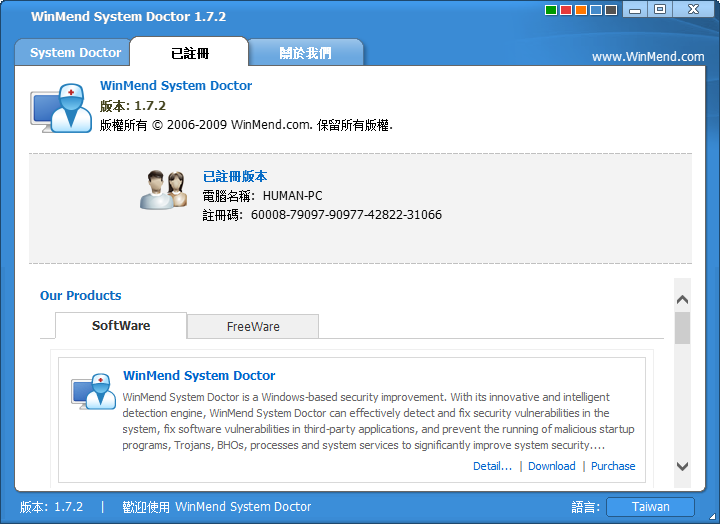
Task: Switch to the FreeWare products tab
Action: 253,327
